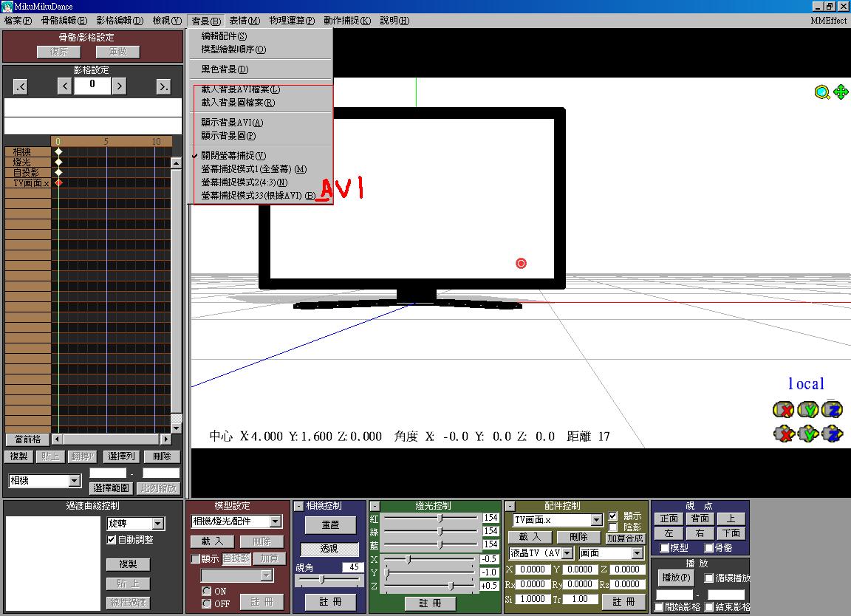The width and height of the screenshot is (851, 616).
Task: Toggle the 模型 checkbox in 視点 panel
Action: pos(664,547)
